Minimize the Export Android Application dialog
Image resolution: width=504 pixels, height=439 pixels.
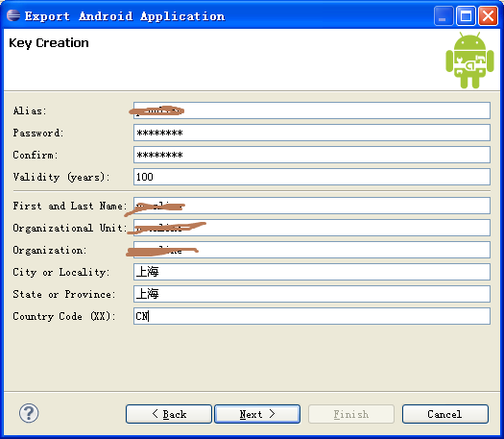[444, 16]
